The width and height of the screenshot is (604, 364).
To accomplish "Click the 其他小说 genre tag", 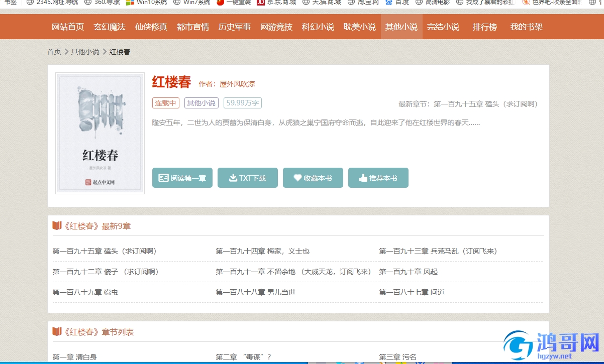I will (x=201, y=103).
